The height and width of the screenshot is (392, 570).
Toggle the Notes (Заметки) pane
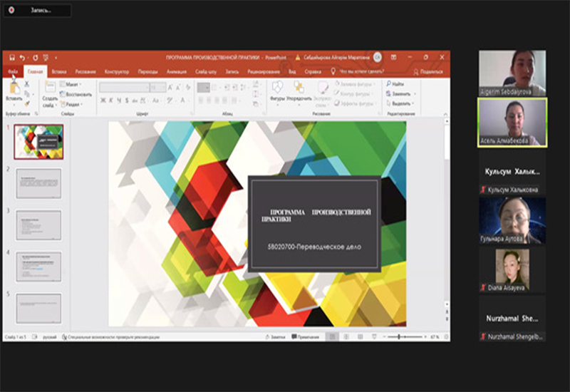[274, 336]
